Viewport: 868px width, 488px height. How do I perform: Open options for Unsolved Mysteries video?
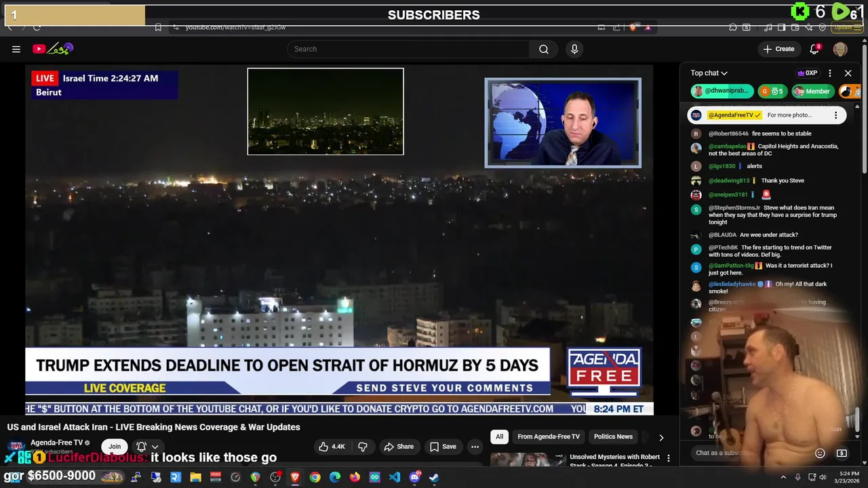pos(669,459)
